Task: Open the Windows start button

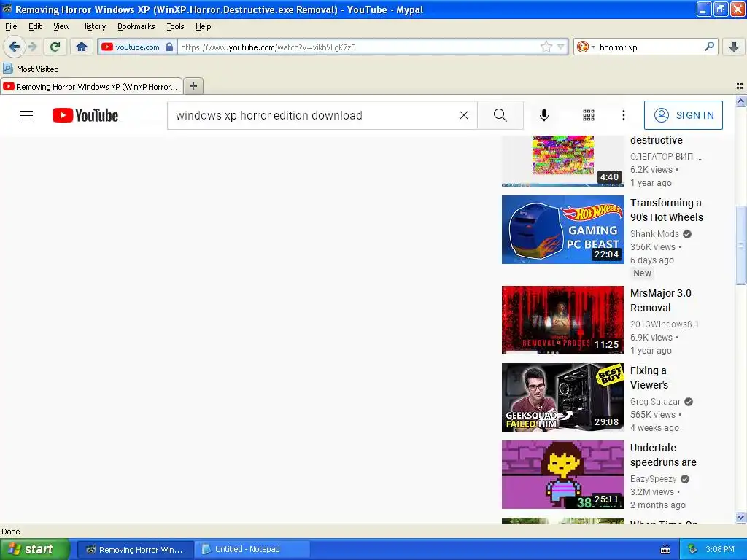Action: point(34,549)
